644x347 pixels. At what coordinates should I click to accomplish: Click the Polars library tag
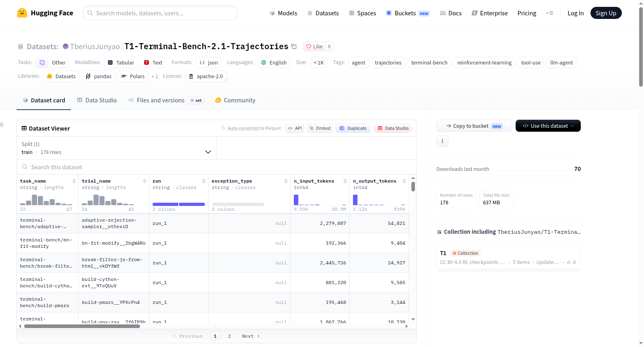point(133,76)
